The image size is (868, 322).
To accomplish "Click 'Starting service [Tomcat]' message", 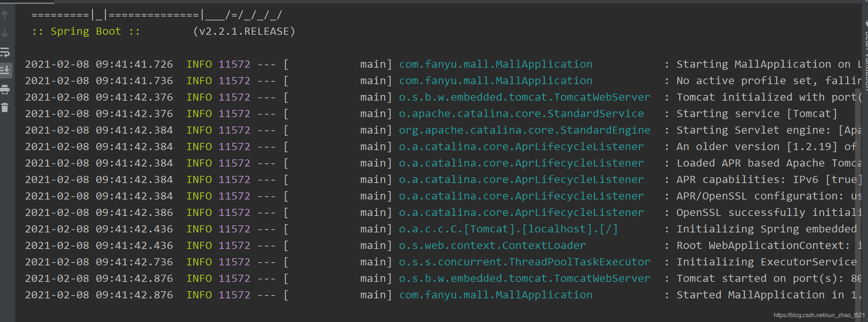I will click(757, 114).
